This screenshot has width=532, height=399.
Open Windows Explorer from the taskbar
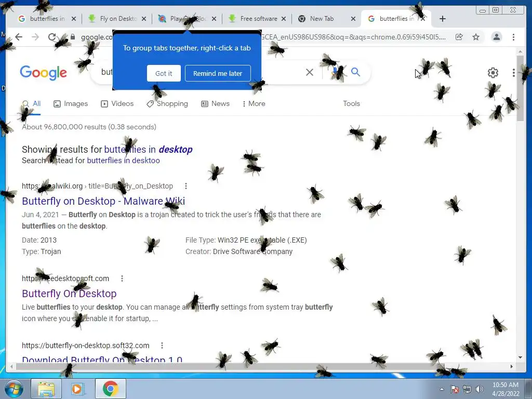click(46, 389)
